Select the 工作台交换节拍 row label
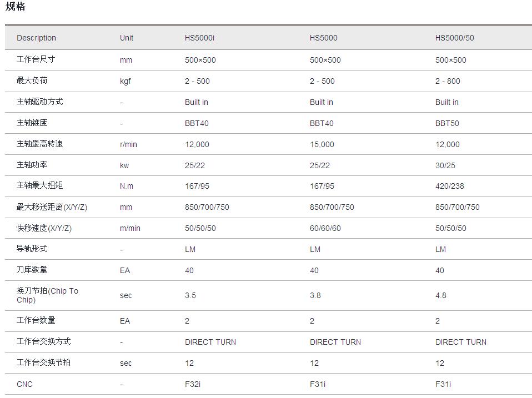Screen dimensions: 532x398 tap(43, 362)
